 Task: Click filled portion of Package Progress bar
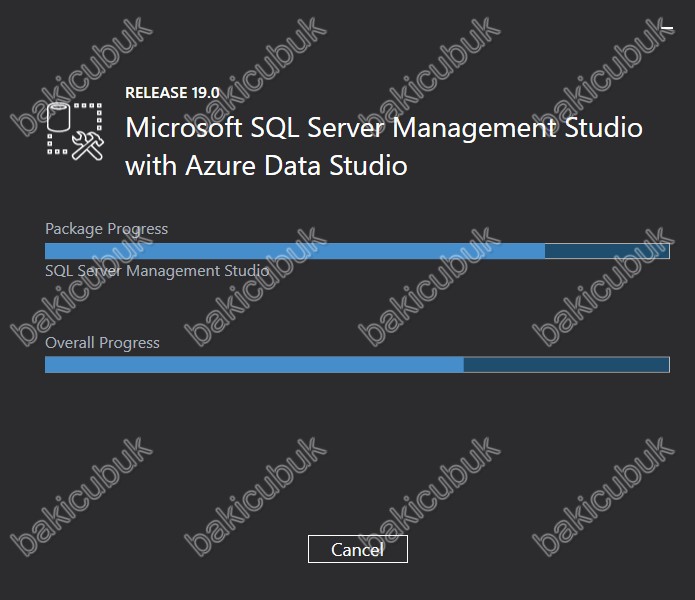click(x=295, y=251)
